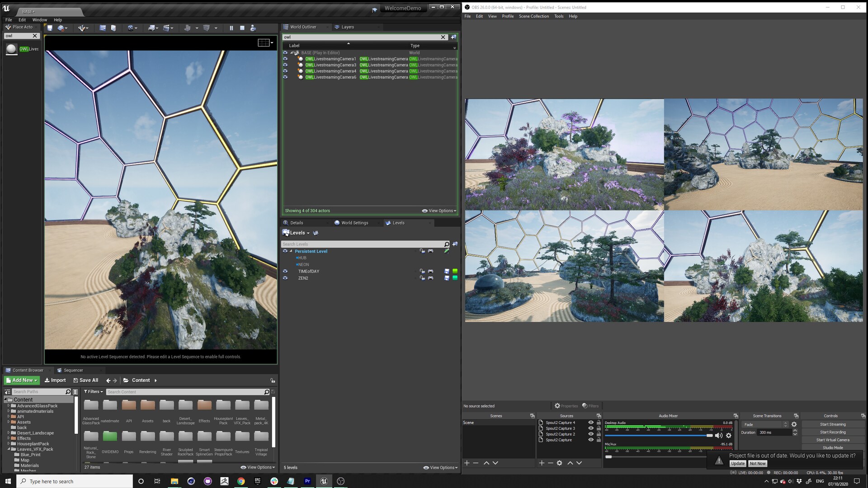Adjust the Desktop Audio volume slider handle
This screenshot has width=868, height=488.
pyautogui.click(x=709, y=436)
